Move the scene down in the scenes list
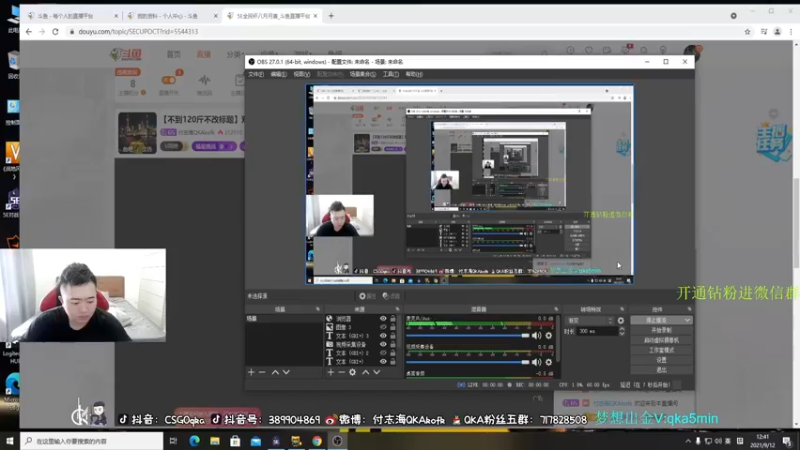Image resolution: width=800 pixels, height=450 pixels. tap(286, 372)
